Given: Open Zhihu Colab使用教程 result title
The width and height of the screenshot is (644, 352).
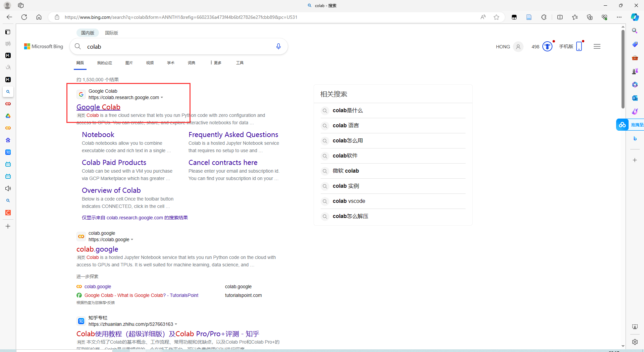Looking at the screenshot, I should 168,334.
